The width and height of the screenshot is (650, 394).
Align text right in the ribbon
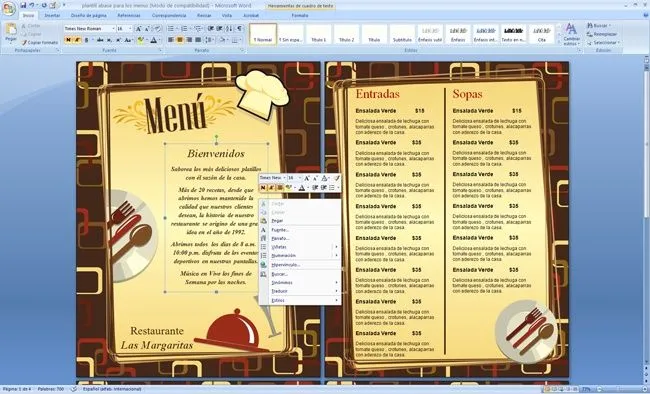[189, 40]
